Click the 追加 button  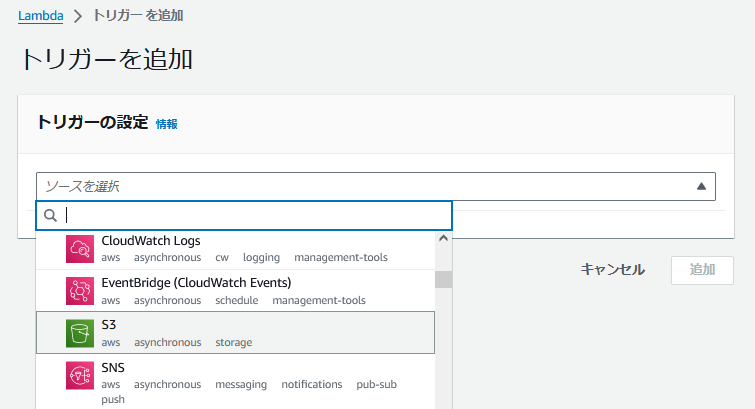tap(702, 270)
